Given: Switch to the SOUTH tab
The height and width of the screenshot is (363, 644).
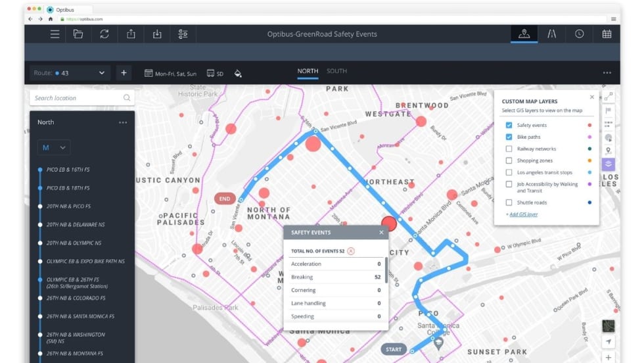Looking at the screenshot, I should [336, 71].
